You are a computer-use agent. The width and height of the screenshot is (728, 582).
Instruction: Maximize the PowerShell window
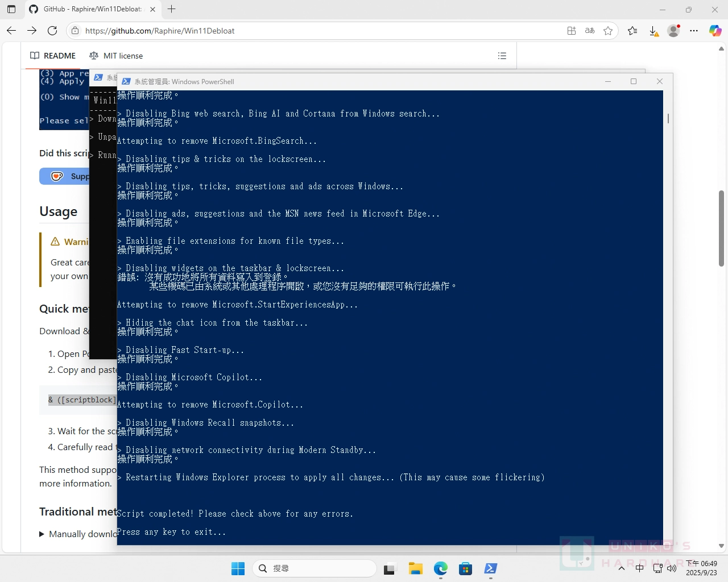point(634,81)
